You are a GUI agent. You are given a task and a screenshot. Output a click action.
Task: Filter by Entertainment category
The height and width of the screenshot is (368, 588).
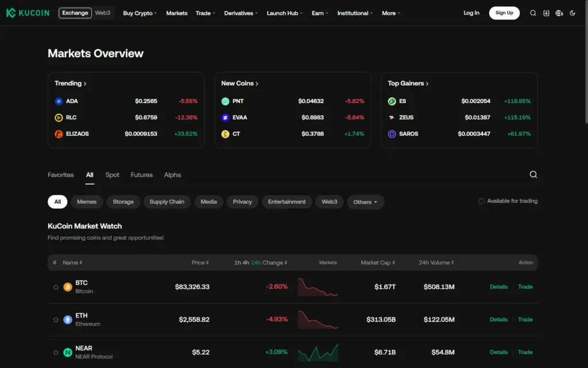[287, 202]
